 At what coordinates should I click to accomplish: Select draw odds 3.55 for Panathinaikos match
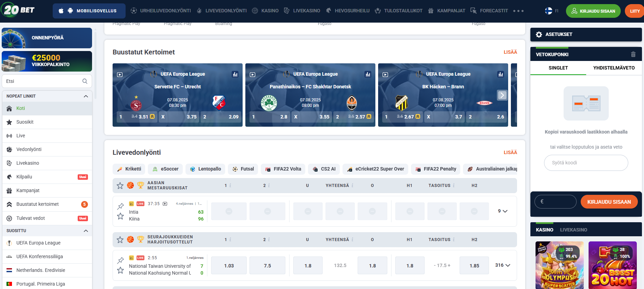pyautogui.click(x=311, y=117)
